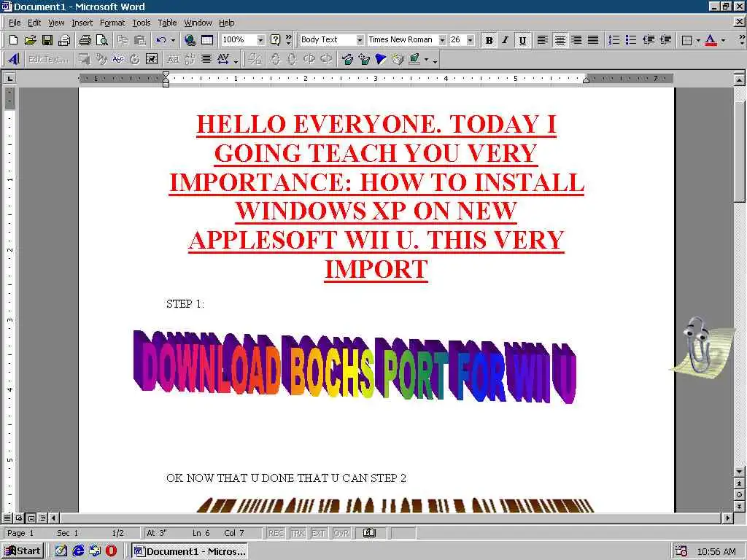The width and height of the screenshot is (747, 560).
Task: Open the Times New Roman font dropdown
Action: tap(443, 40)
